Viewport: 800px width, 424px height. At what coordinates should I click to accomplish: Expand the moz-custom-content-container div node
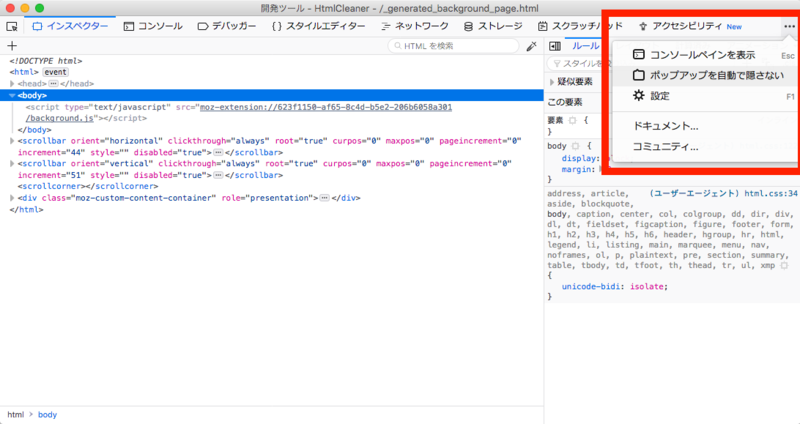click(x=12, y=198)
